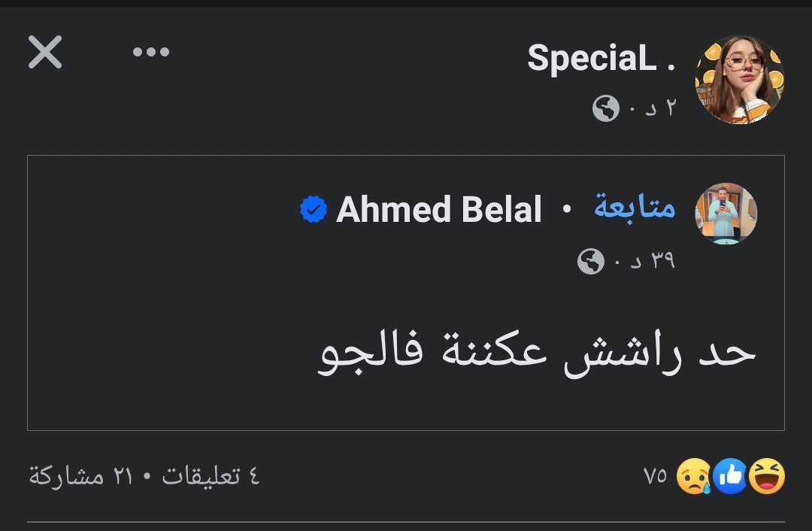The height and width of the screenshot is (531, 812).
Task: Click Ahmed Belal's blue verified badge
Action: point(314,209)
